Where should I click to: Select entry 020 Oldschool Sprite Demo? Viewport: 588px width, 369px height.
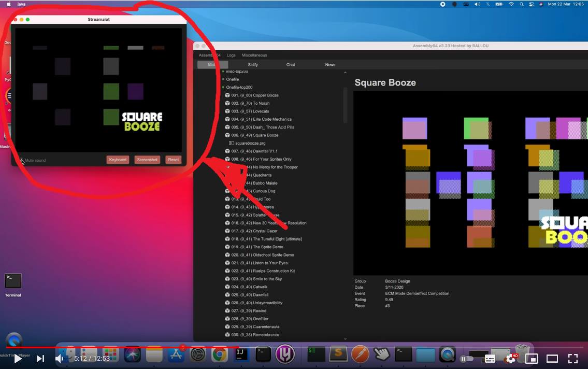(x=263, y=255)
